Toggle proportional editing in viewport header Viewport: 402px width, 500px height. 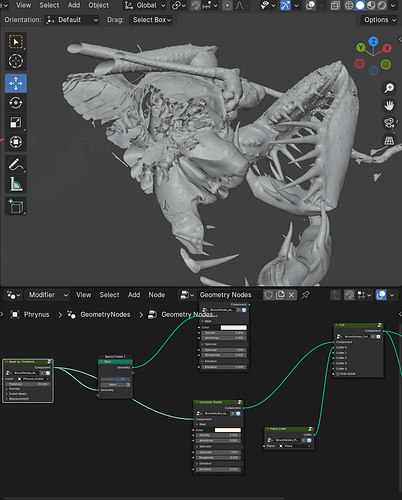coord(227,5)
